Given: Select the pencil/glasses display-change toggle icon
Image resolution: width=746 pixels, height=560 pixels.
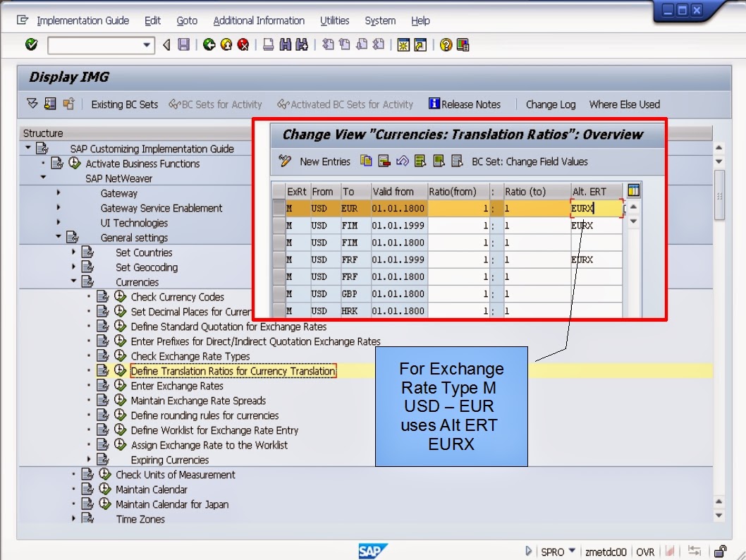Looking at the screenshot, I should click(285, 162).
